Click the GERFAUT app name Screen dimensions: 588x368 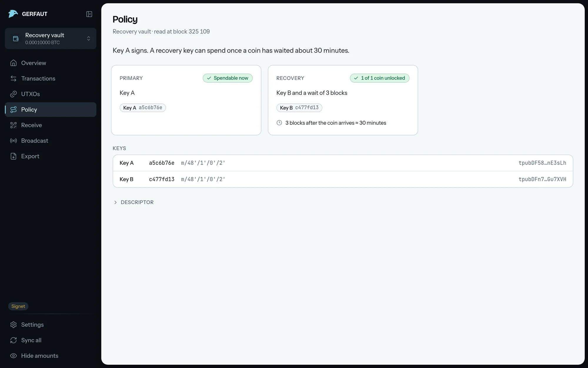coord(35,14)
